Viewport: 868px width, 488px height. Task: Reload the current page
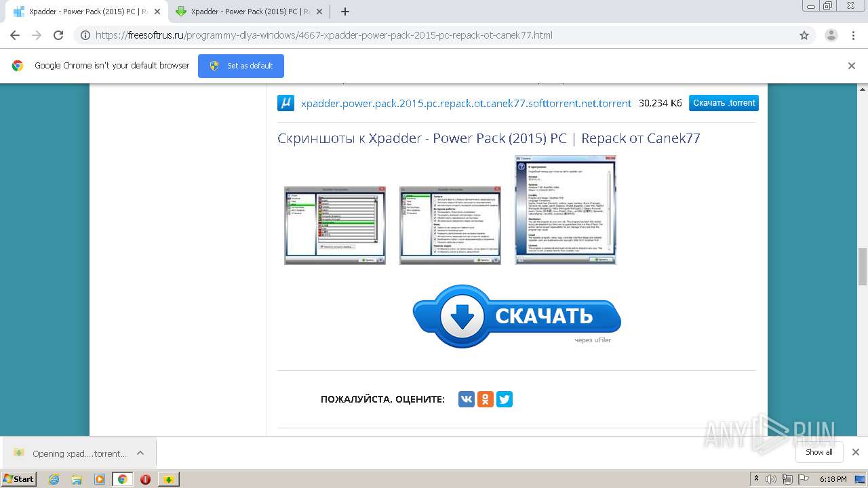(58, 35)
